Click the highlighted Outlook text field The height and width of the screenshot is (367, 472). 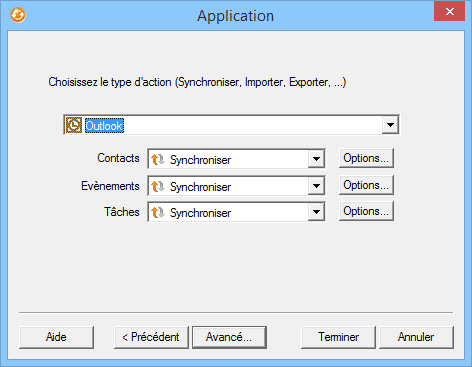coord(104,126)
